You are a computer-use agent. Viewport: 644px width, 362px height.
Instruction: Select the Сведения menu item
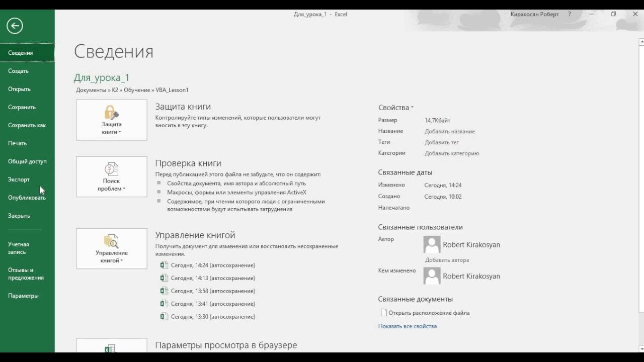point(27,53)
